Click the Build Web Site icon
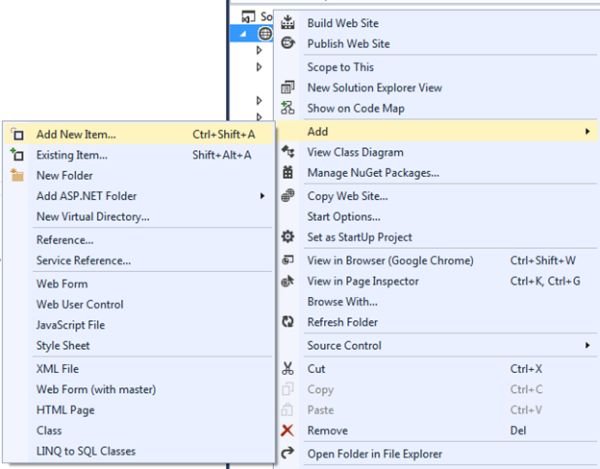Viewport: 600px width, 469px height. click(288, 23)
